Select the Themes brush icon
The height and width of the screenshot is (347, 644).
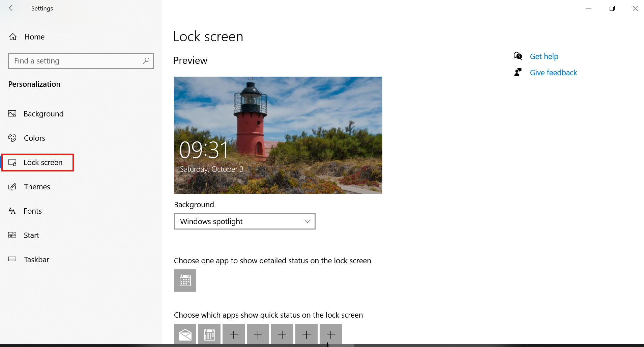coord(12,187)
